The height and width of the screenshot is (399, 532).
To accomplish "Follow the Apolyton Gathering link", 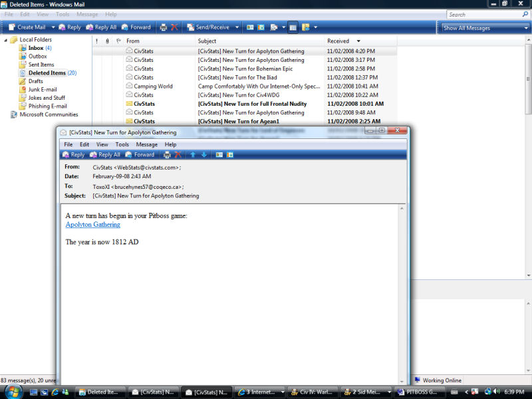I will pyautogui.click(x=92, y=225).
